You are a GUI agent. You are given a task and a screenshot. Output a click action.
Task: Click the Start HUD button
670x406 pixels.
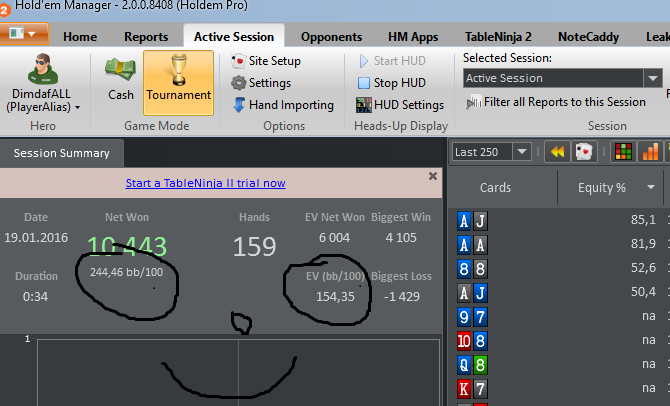click(x=392, y=61)
